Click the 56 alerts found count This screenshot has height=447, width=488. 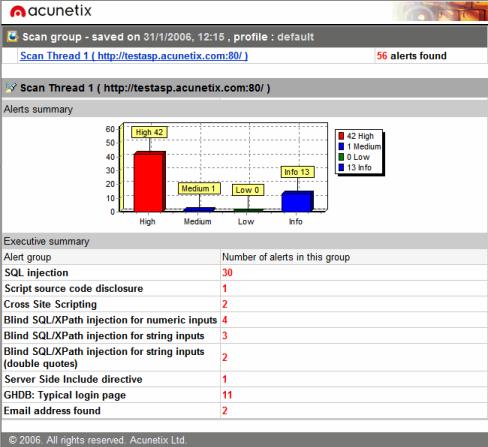coord(411,56)
